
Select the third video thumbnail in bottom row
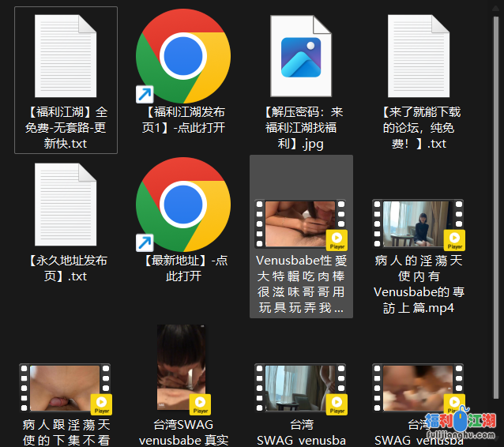(300, 388)
